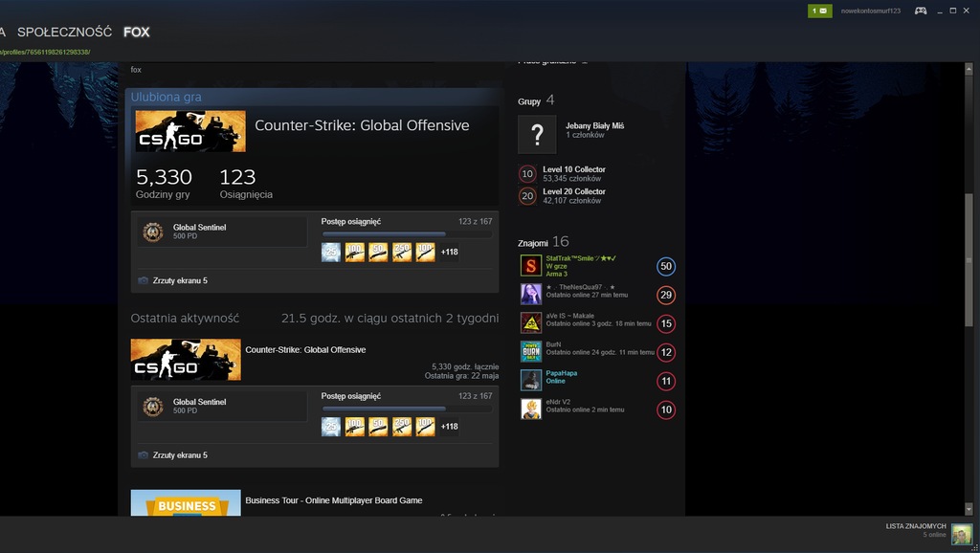Open LISTA ZNAJOMYCH friends list button
The image size is (980, 553).
[916, 526]
